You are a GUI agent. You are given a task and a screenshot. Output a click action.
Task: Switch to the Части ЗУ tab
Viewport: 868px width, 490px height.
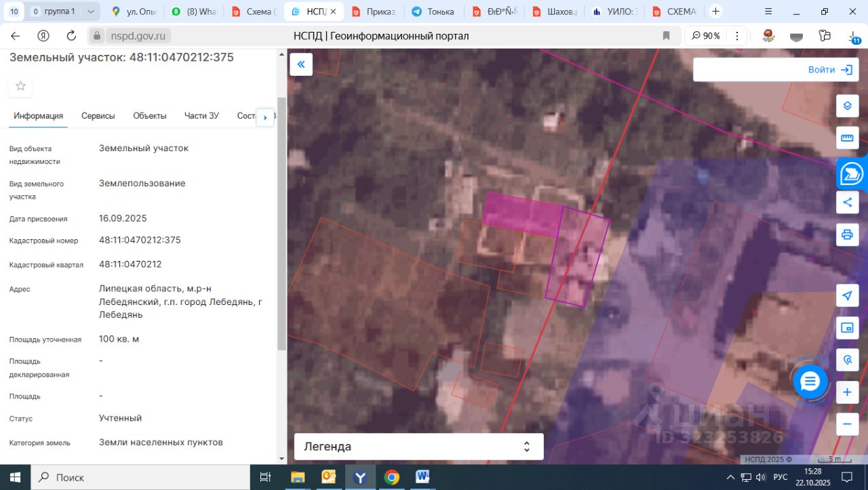[202, 116]
